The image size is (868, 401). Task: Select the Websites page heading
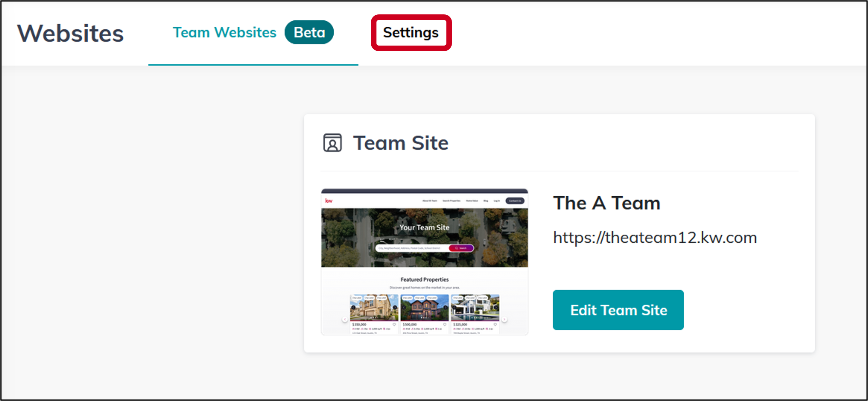pyautogui.click(x=70, y=33)
